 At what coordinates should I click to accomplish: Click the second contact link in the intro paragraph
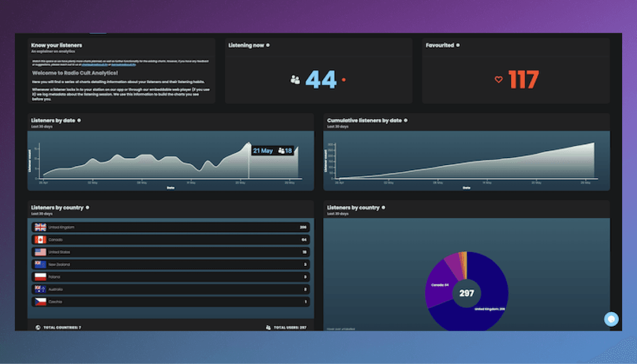click(x=123, y=65)
